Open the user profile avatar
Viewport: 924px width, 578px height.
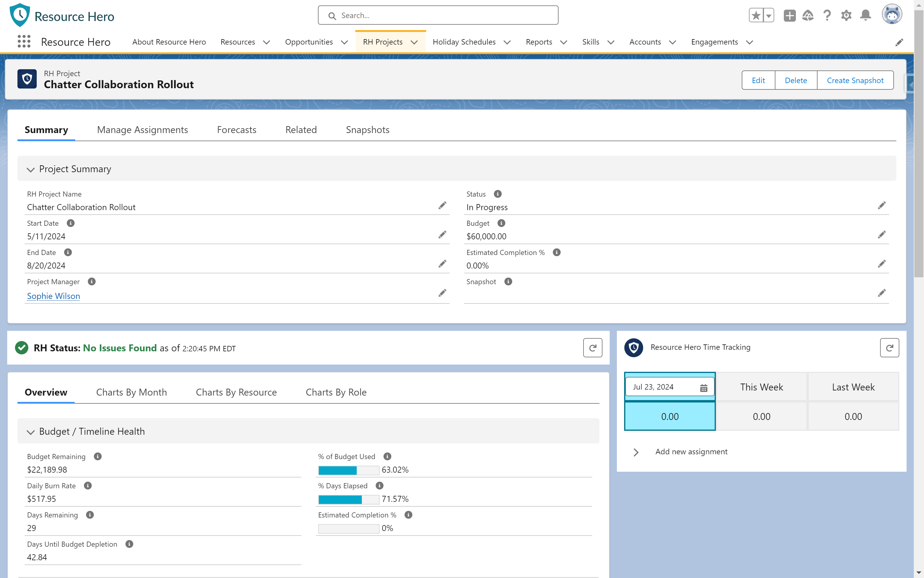click(x=892, y=14)
